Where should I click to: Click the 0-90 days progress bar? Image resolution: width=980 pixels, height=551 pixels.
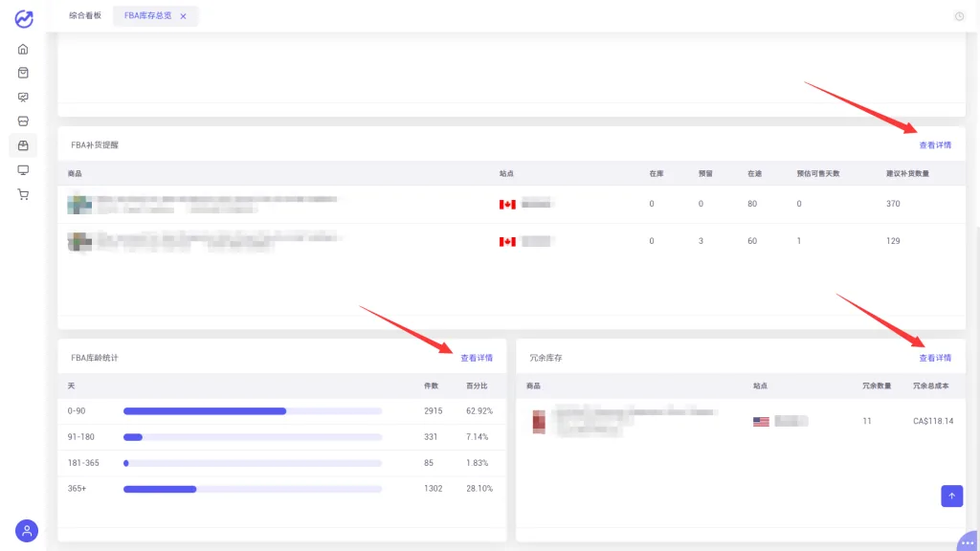pyautogui.click(x=253, y=411)
